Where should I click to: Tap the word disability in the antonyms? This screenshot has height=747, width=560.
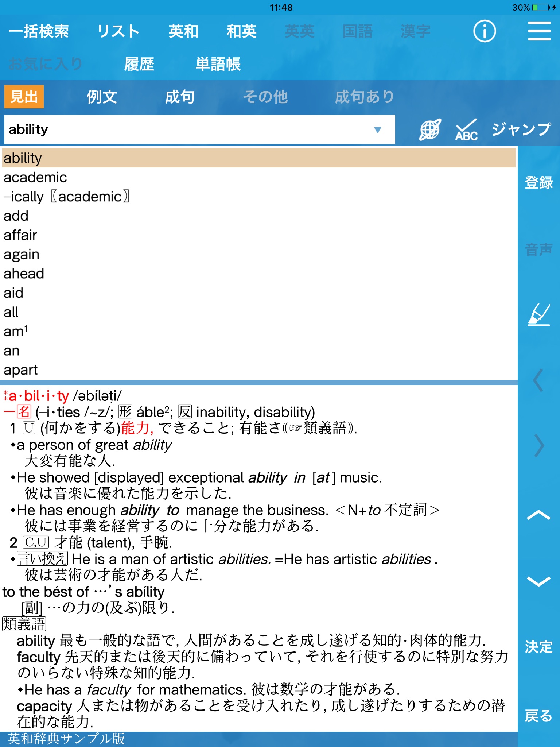283,412
